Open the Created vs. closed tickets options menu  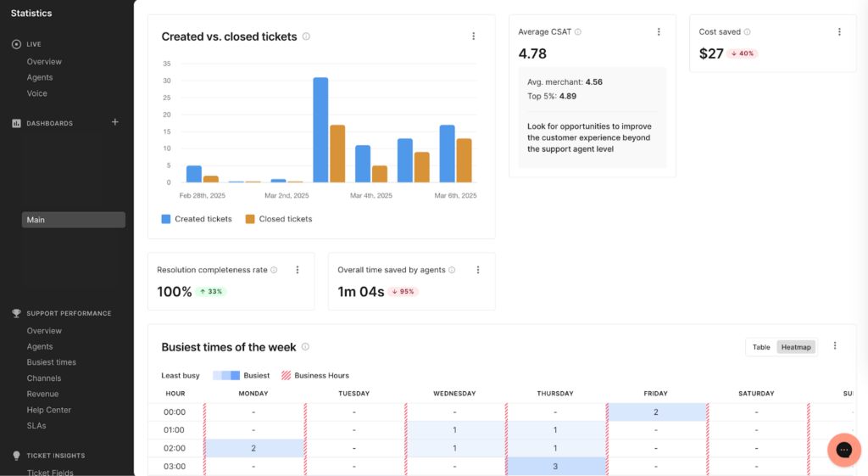click(473, 36)
